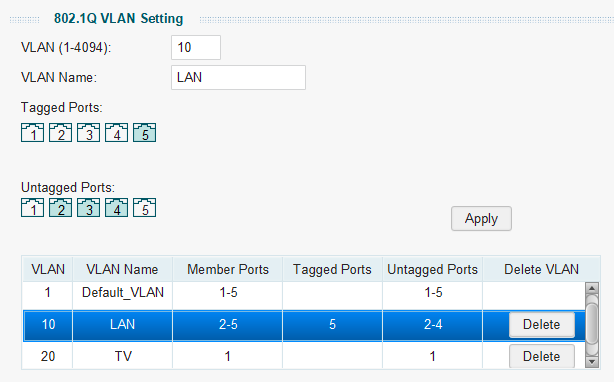Viewport: 614px width, 382px height.
Task: Click the VLAN table scrollbar thumb
Action: click(592, 324)
